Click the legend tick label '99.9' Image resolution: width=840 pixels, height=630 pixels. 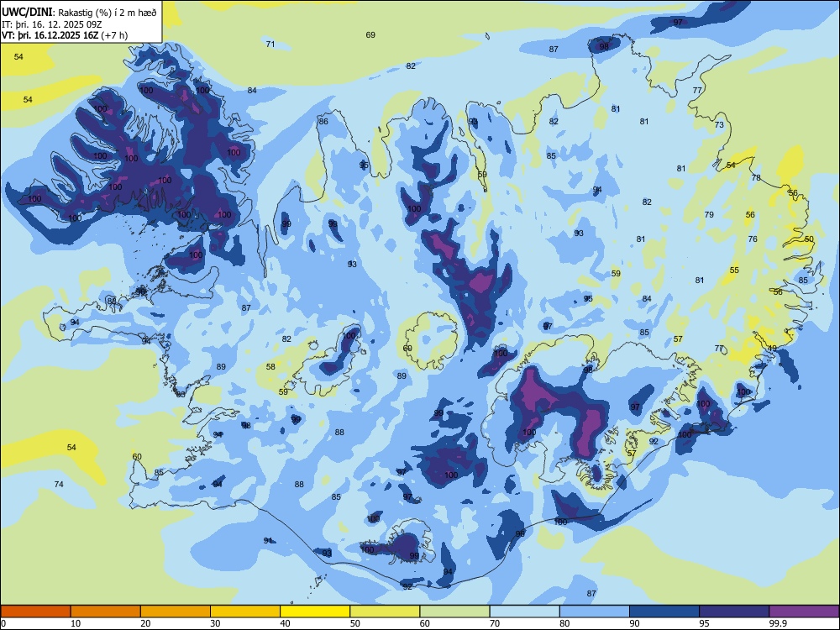(778, 623)
